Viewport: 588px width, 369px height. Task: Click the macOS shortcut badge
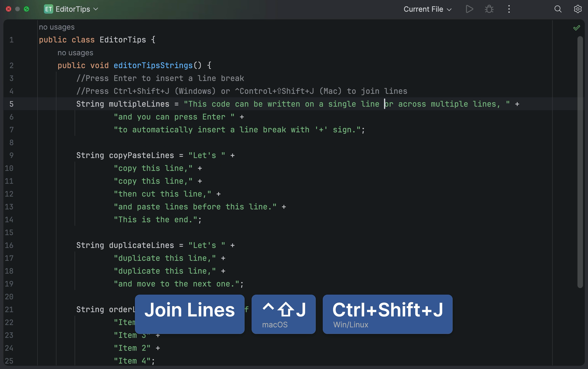click(x=283, y=314)
